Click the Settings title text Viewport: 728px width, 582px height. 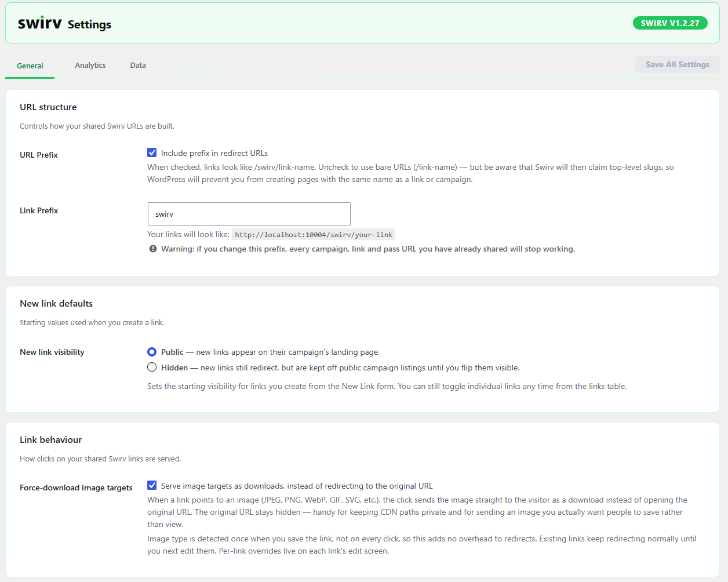(x=89, y=24)
